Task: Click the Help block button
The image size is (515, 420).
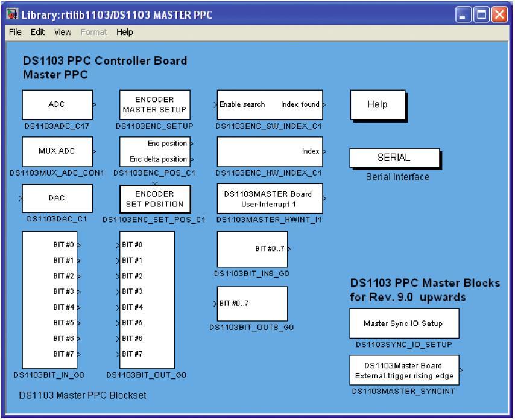Action: [378, 105]
